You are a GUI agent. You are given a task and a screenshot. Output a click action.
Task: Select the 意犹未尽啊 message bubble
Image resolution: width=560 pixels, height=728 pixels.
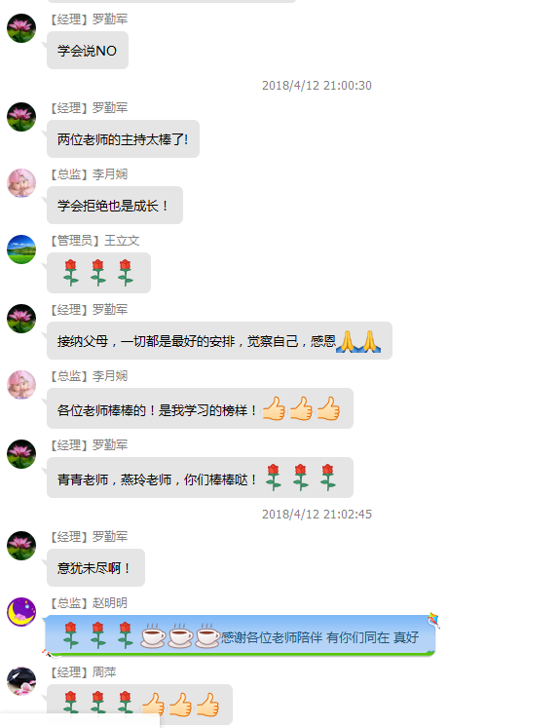(96, 568)
